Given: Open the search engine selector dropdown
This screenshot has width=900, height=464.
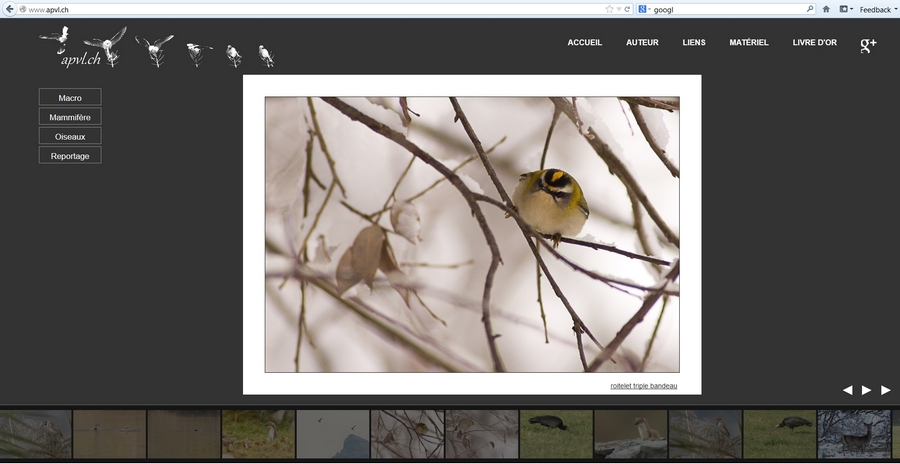Looking at the screenshot, I should coord(645,9).
